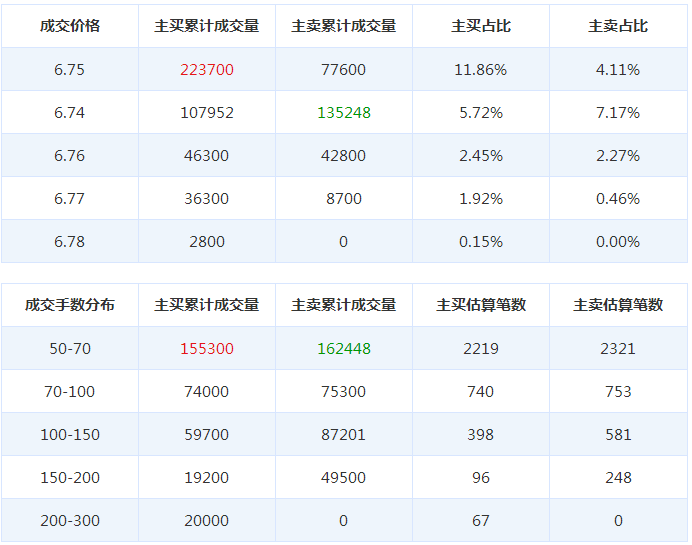This screenshot has width=692, height=545.
Task: Click the 主买占比 column header
Action: [x=481, y=26]
